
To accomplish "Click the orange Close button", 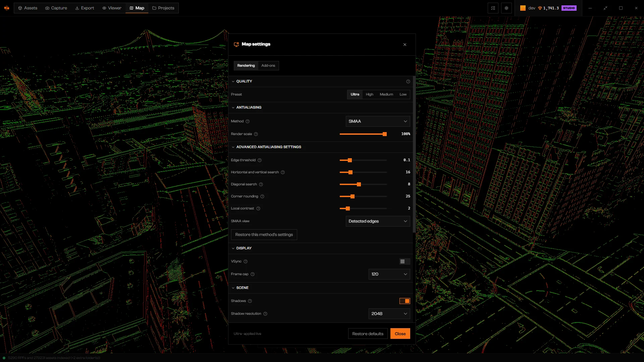I will [400, 334].
